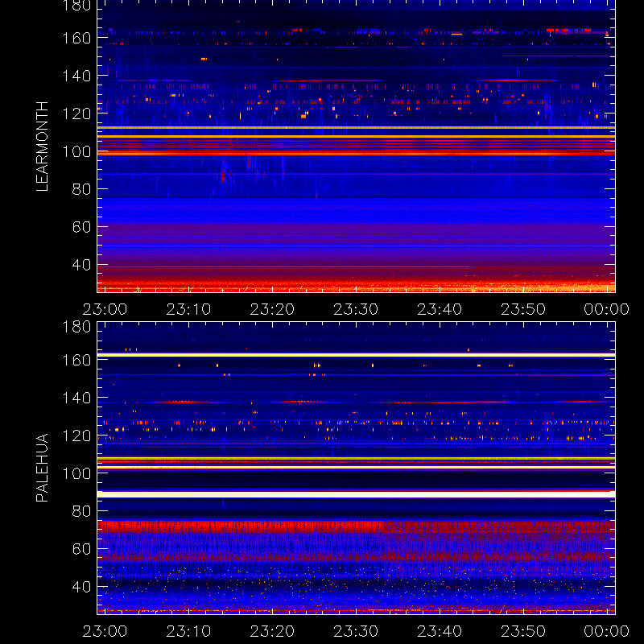Choose the 160 frequency tick on Palehua axis

pyautogui.click(x=76, y=360)
